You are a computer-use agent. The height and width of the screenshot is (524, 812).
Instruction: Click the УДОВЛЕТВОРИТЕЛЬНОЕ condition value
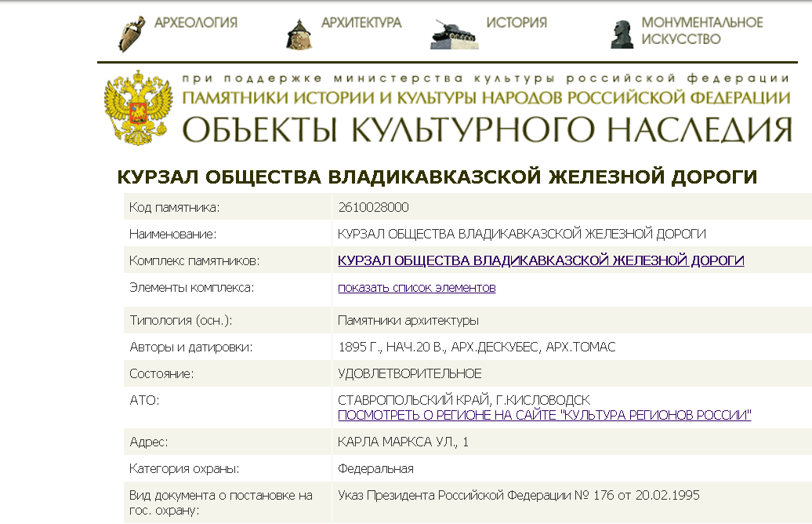(x=410, y=373)
